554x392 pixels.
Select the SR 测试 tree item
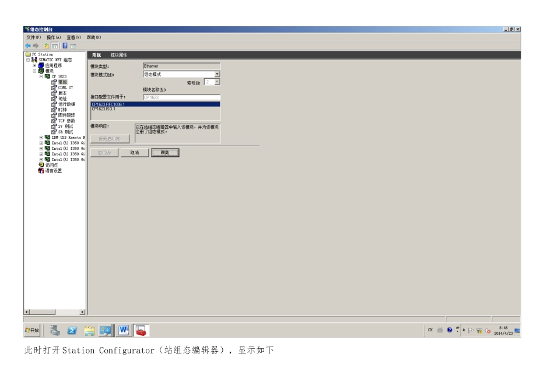pyautogui.click(x=65, y=132)
